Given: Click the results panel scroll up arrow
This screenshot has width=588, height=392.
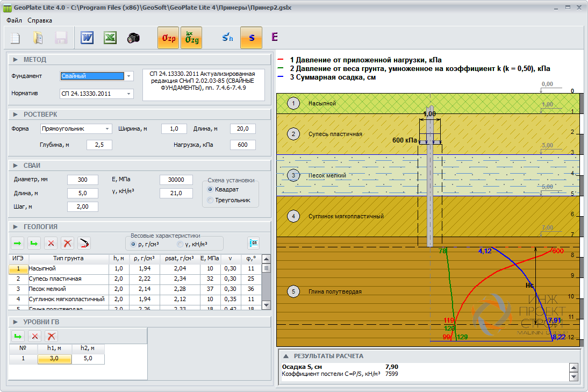Looking at the screenshot, I should (573, 367).
